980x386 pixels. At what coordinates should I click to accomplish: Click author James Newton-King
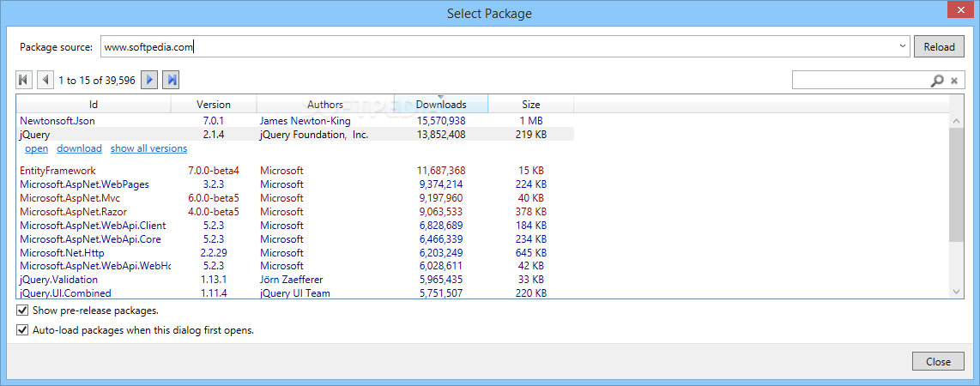[x=305, y=121]
